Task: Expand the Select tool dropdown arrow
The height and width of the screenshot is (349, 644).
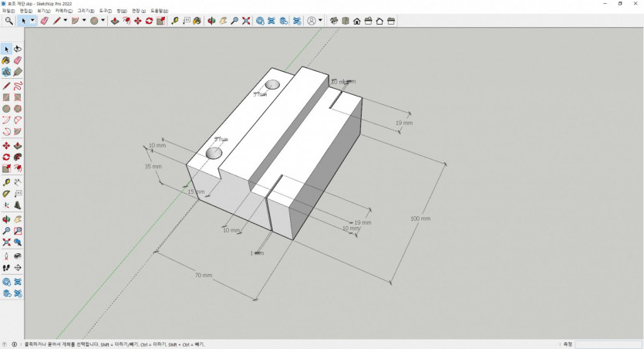Action: click(32, 21)
